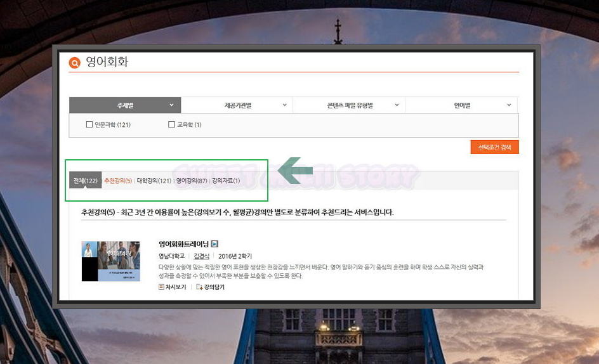Check the 교육학 (1) checkbox
Image resolution: width=599 pixels, height=364 pixels.
coord(171,124)
